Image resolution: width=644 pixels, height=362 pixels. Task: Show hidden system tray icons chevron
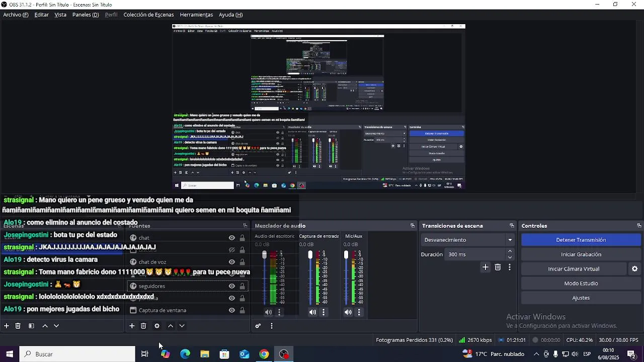pyautogui.click(x=536, y=354)
